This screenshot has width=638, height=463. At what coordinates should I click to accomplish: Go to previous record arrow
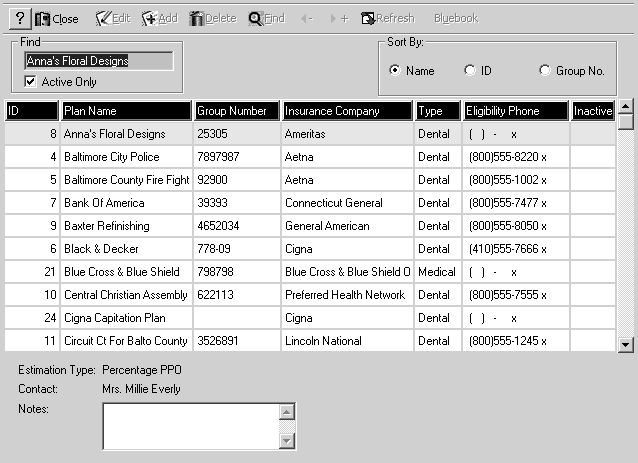click(x=306, y=18)
